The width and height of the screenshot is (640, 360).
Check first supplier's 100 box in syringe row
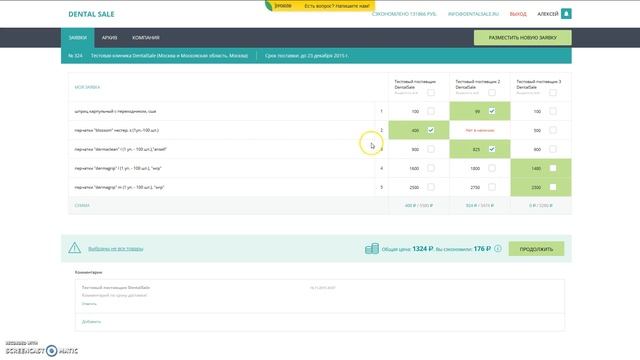point(431,111)
